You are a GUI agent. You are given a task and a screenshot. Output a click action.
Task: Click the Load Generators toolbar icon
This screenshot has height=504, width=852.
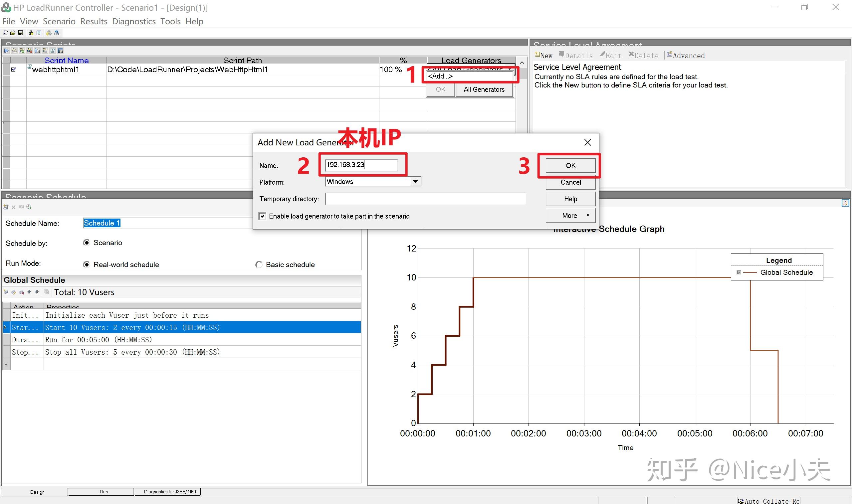[x=31, y=33]
